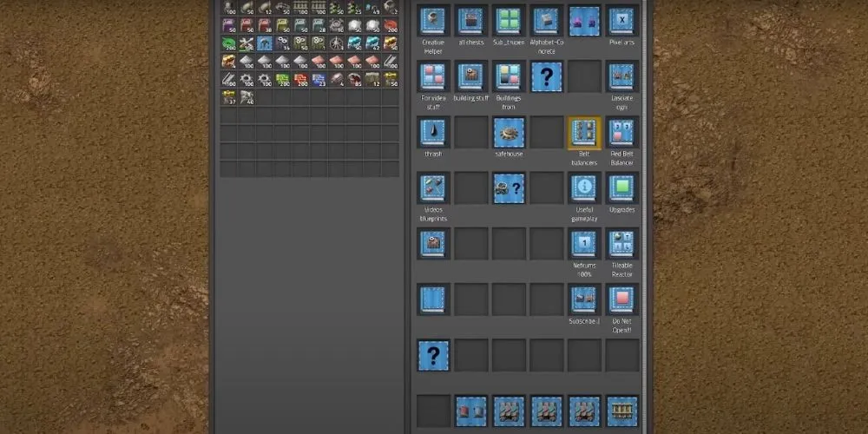Pick the inventory stack of 40
868x434 pixels.
(247, 97)
